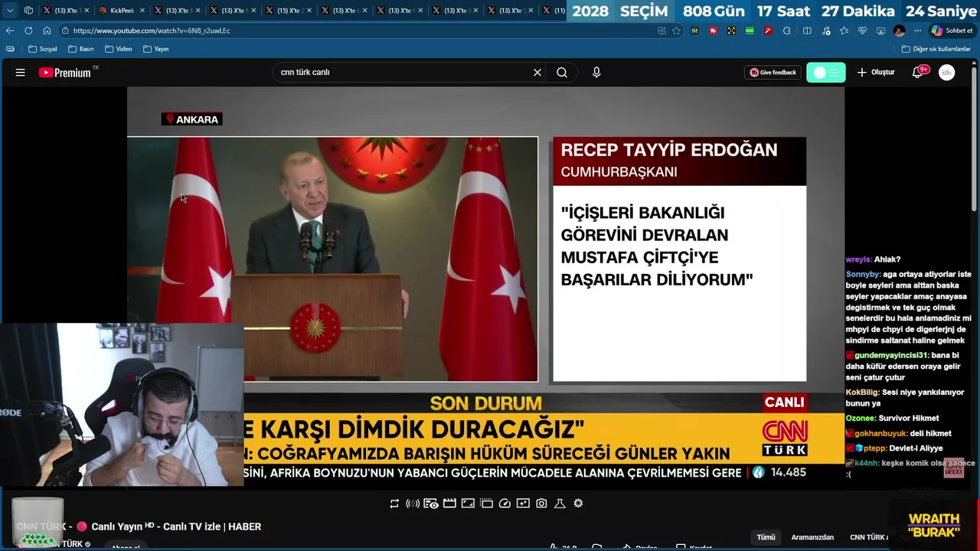Open split screen browser icon
Screen dimensions: 980x551
(x=807, y=31)
